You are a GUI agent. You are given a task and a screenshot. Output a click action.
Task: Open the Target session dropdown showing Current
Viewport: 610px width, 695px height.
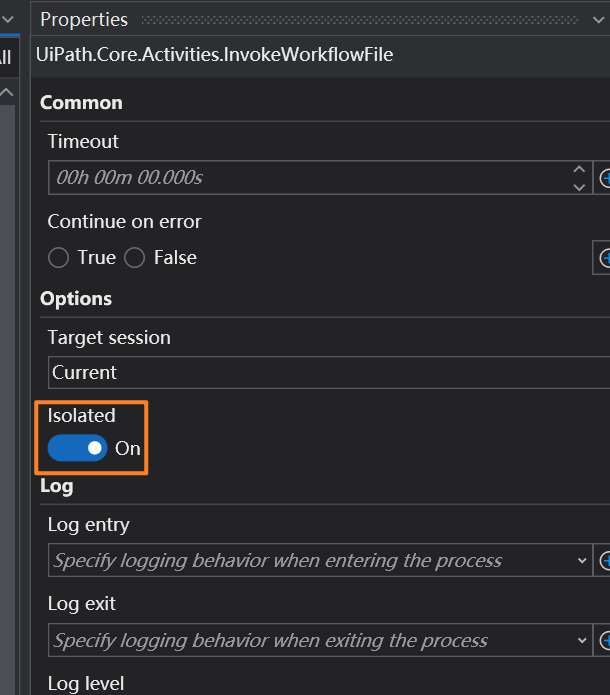[329, 373]
